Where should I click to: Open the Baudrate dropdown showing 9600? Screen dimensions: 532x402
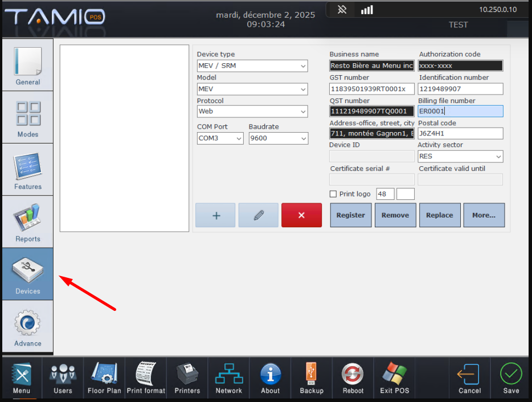point(279,138)
